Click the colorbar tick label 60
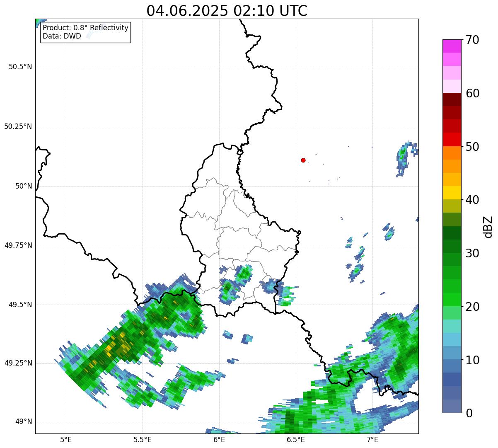The height and width of the screenshot is (448, 498). (x=472, y=93)
